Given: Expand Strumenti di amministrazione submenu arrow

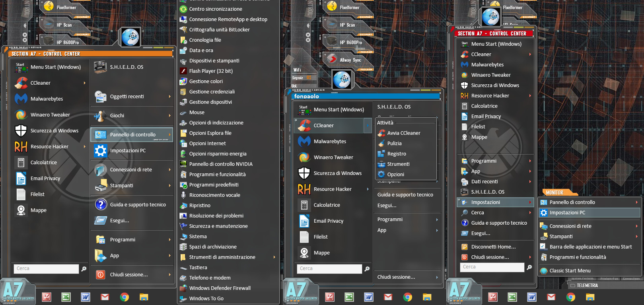Looking at the screenshot, I should coord(274,257).
